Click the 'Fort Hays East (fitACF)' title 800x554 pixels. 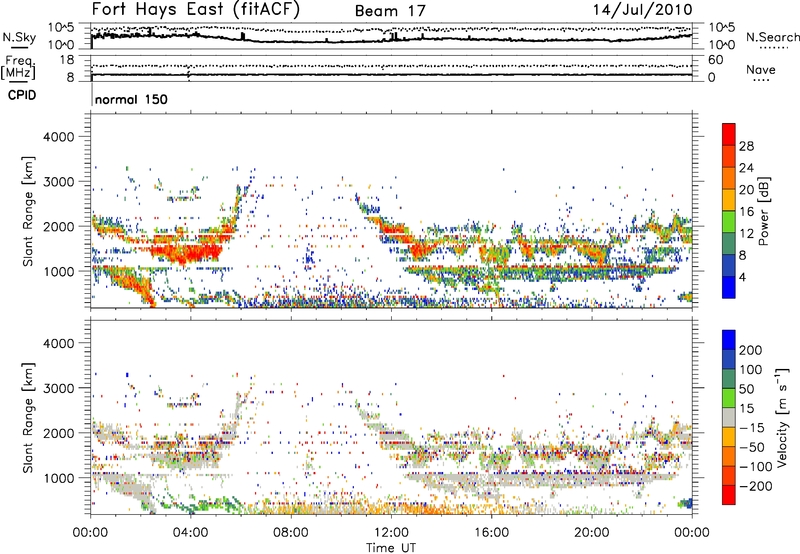click(196, 10)
